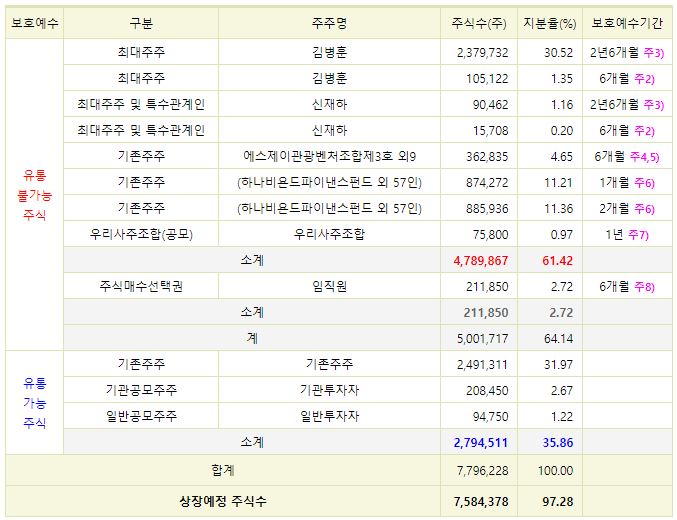677x520 pixels.
Task: Click the red percentage 61.42
Action: click(x=557, y=260)
